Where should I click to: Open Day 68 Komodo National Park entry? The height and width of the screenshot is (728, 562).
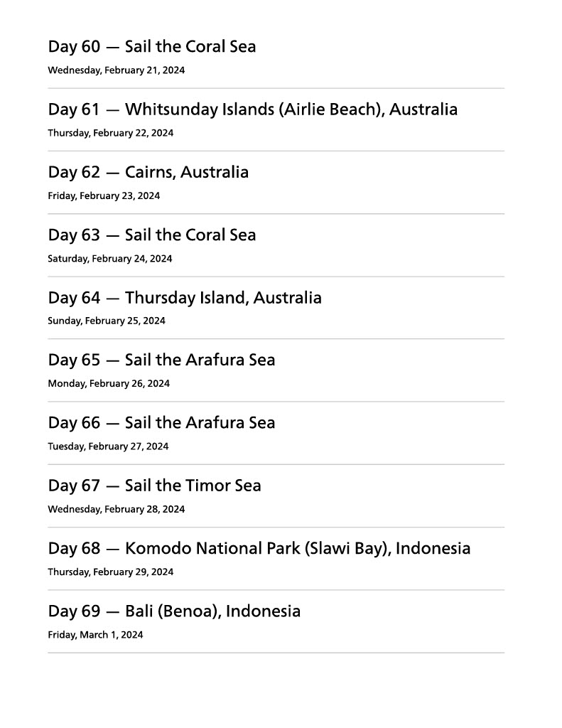[x=259, y=549]
